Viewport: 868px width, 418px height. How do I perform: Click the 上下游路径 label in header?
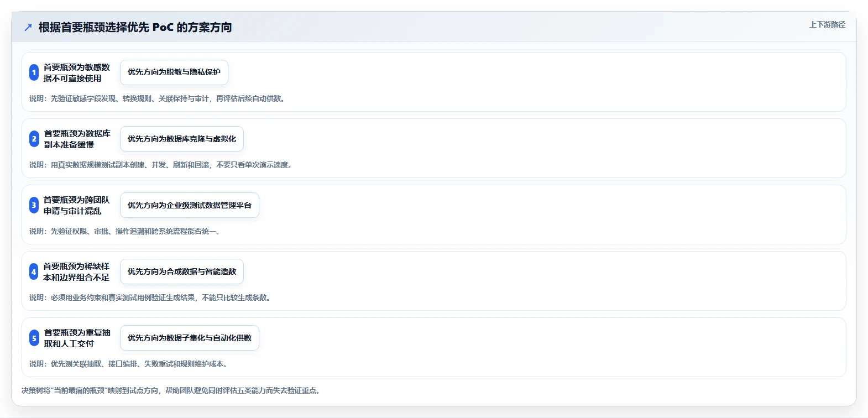pos(827,24)
